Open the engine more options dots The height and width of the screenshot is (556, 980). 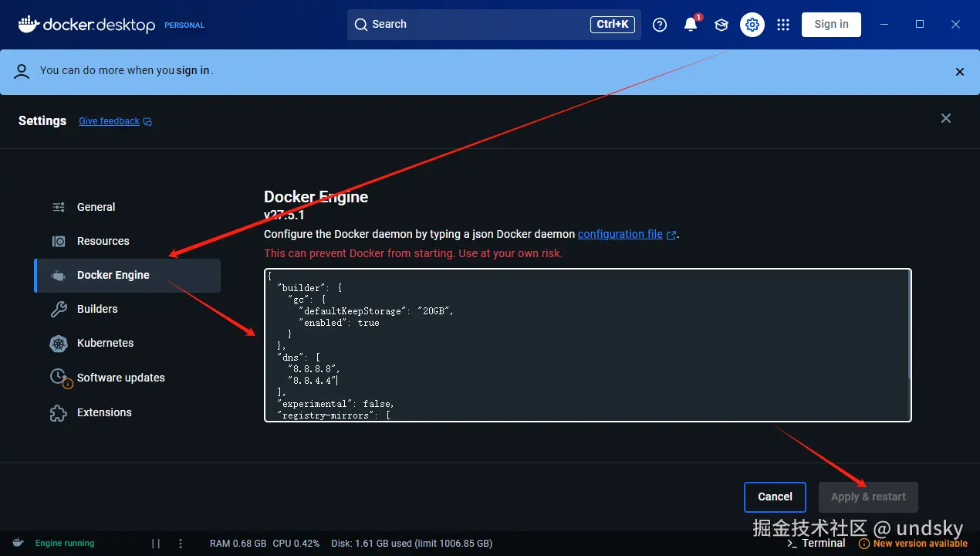point(181,543)
